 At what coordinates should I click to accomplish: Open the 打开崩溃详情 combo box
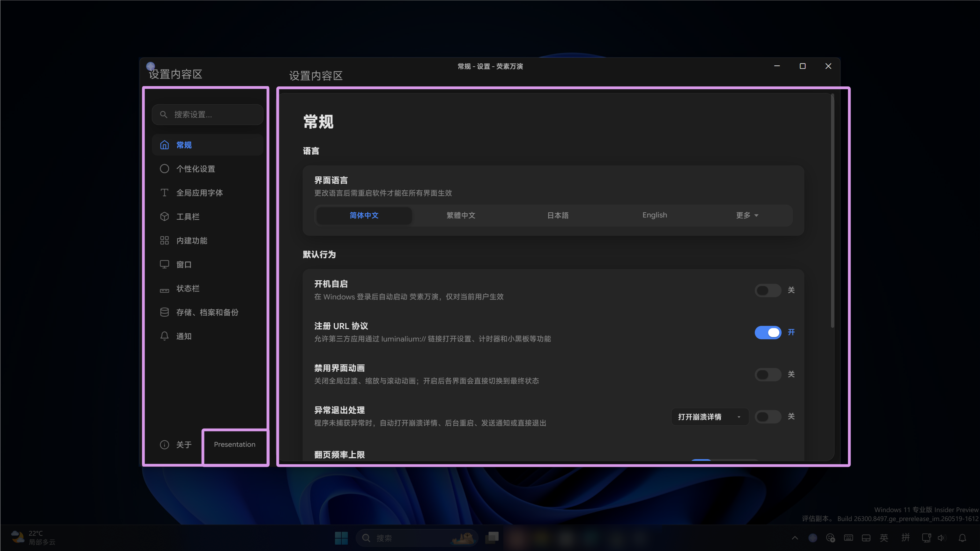(x=710, y=417)
